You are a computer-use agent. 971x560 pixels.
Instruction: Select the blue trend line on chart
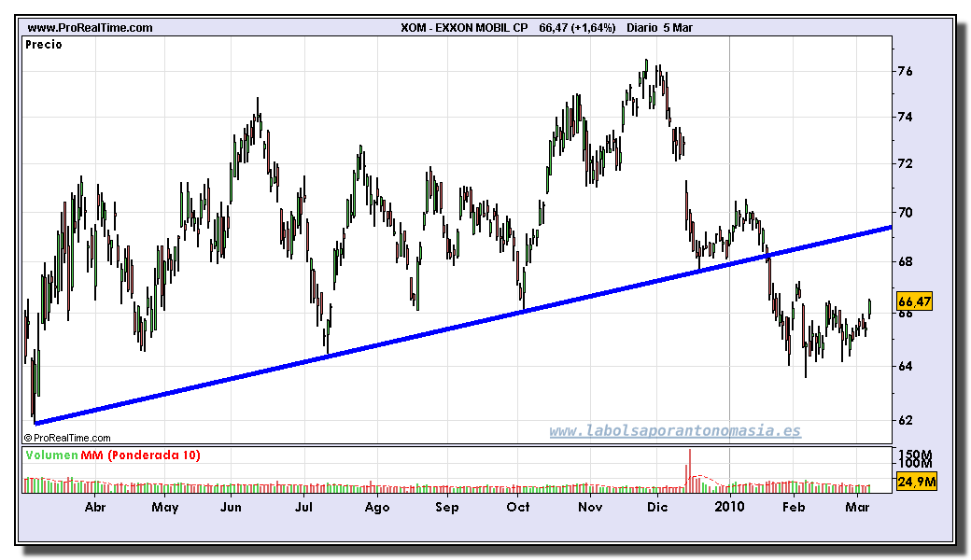[463, 326]
